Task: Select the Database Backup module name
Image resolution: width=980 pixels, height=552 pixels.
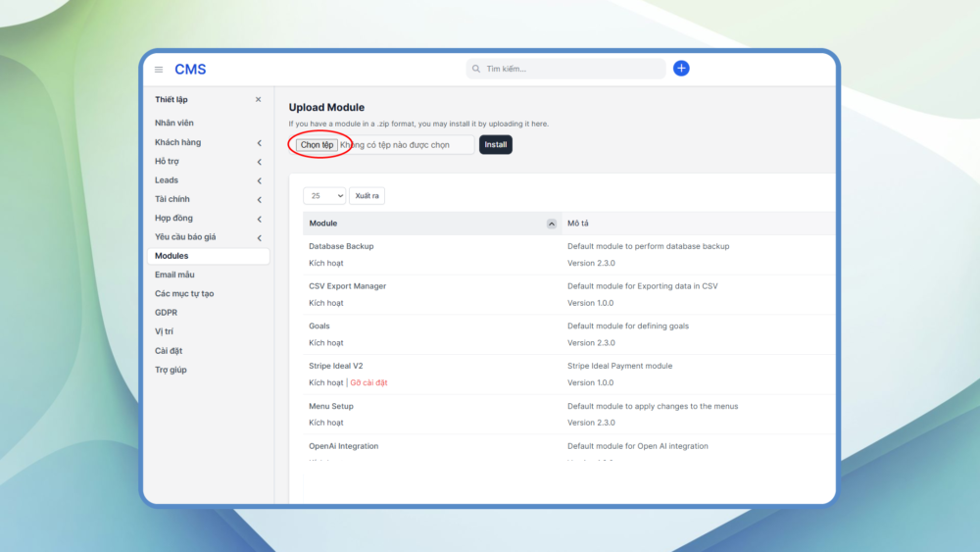Action: [341, 246]
